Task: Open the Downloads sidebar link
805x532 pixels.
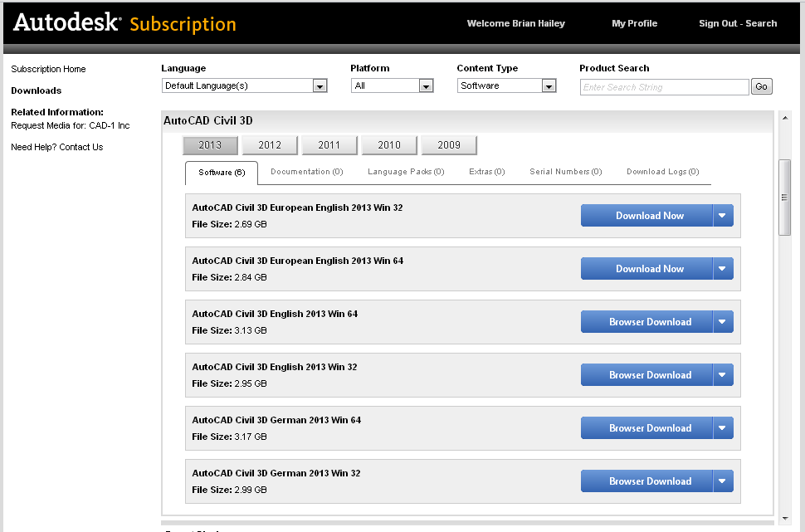Action: 36,90
